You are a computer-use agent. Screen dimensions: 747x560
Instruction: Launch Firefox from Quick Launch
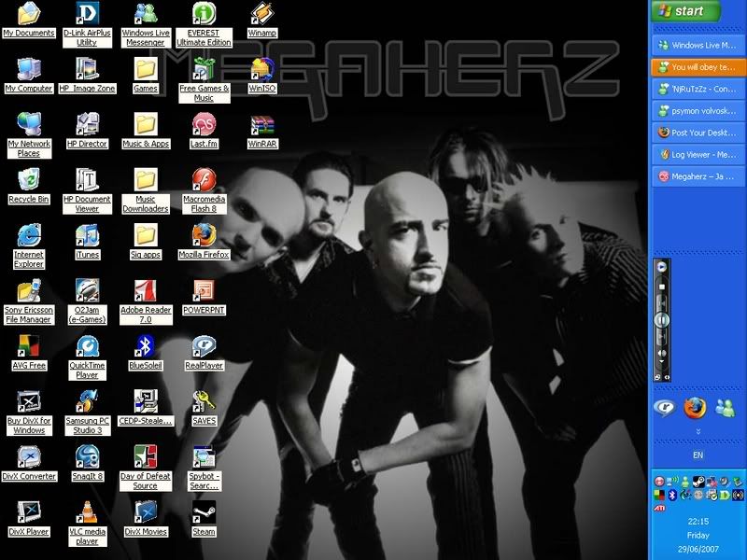(x=695, y=408)
